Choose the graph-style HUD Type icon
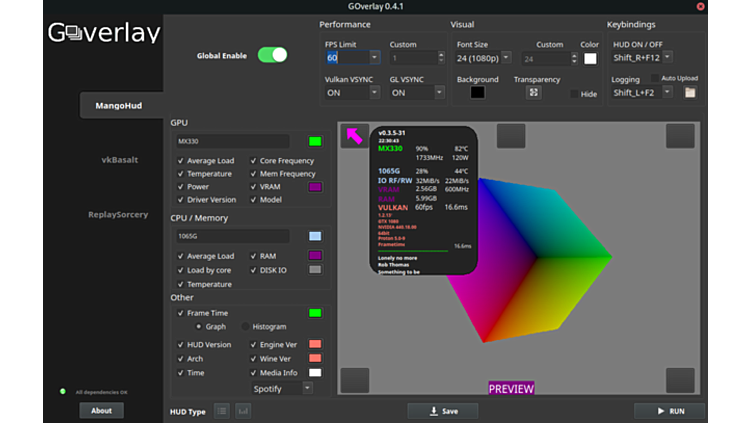This screenshot has height=423, width=752. pos(242,411)
